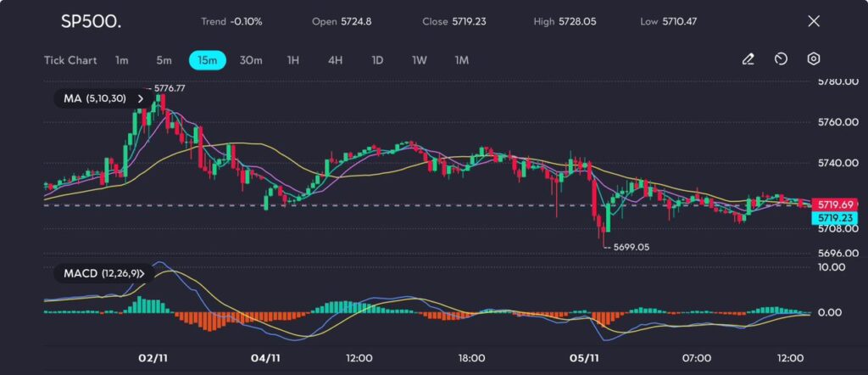Screen dimensions: 868x375
Task: Close the SP500 chart panel
Action: coord(814,21)
